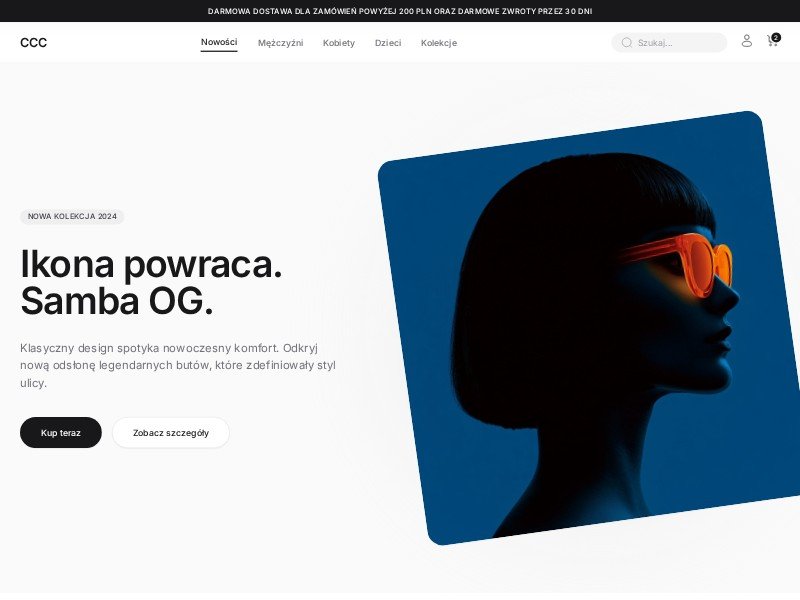800x600 pixels.
Task: Click the Kup teraz button
Action: (x=61, y=433)
